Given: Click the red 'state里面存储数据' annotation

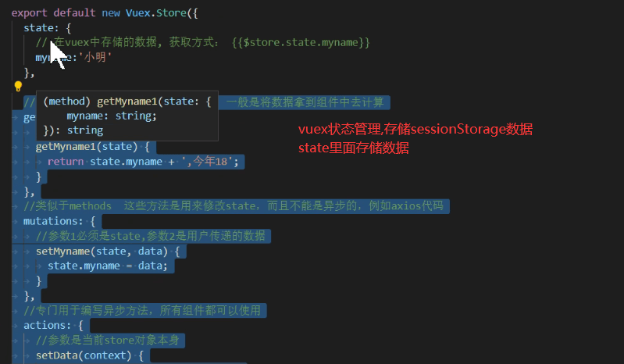Looking at the screenshot, I should point(353,148).
